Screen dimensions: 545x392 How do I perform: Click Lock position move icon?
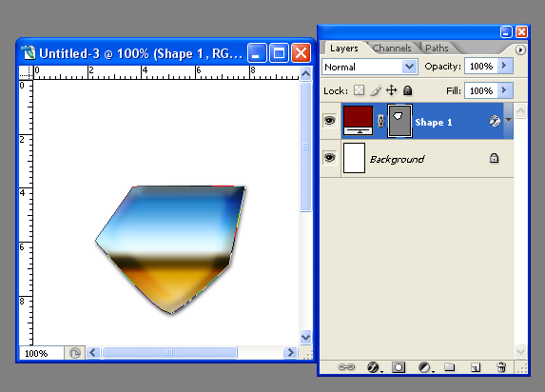[391, 90]
